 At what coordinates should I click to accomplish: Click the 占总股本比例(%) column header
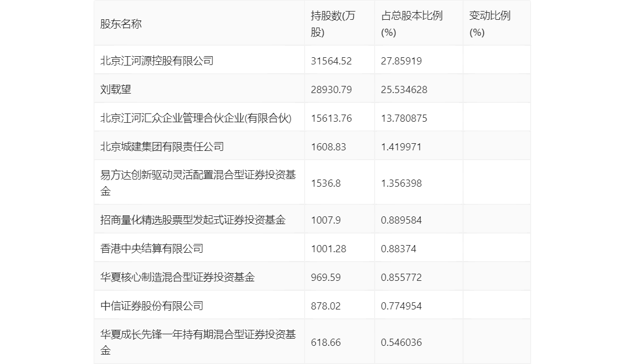pos(412,24)
